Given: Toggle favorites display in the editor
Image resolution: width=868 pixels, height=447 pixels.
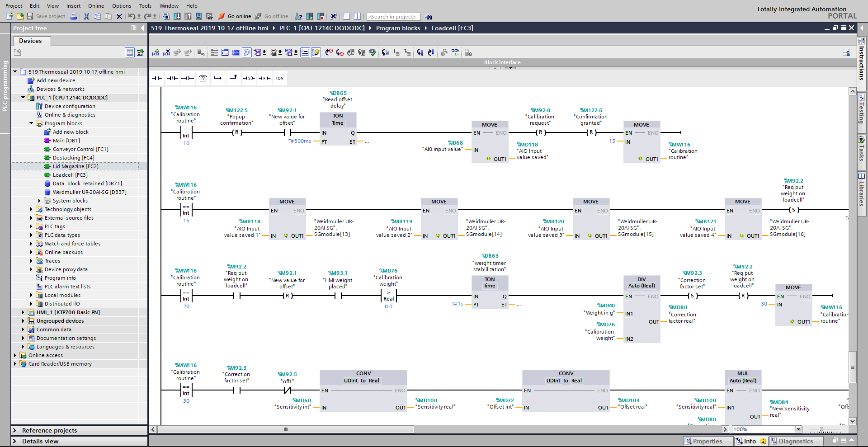Looking at the screenshot, I should (x=316, y=52).
